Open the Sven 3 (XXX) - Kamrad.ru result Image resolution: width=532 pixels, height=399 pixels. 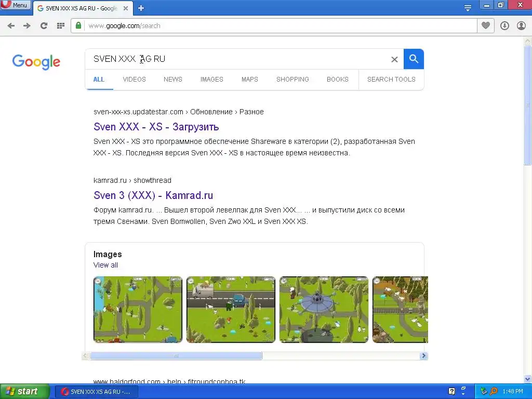pos(153,195)
